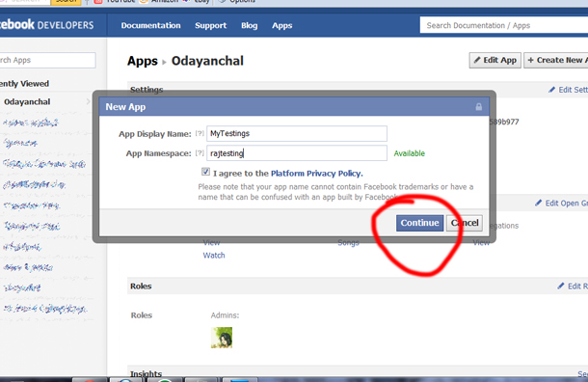Click the Edit App button
This screenshot has width=588, height=382.
click(x=495, y=60)
